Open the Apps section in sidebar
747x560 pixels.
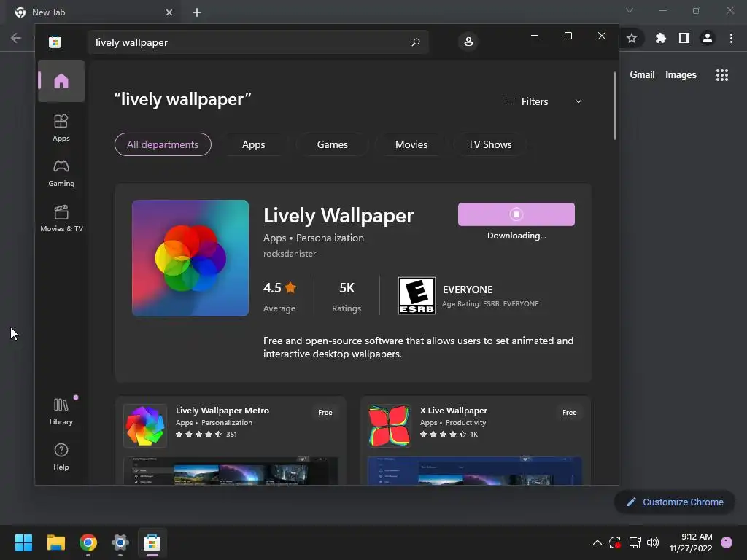pos(61,128)
